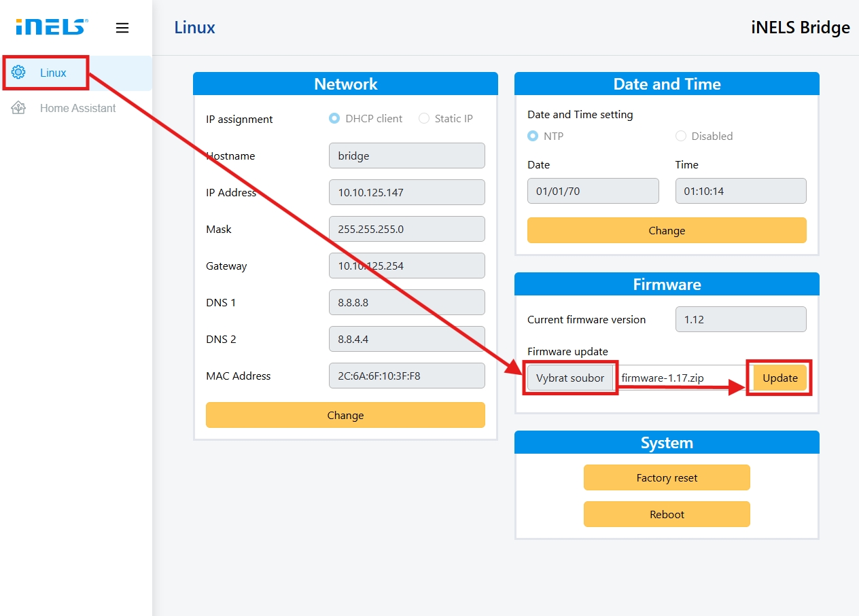Click the Gateway input field

[406, 266]
